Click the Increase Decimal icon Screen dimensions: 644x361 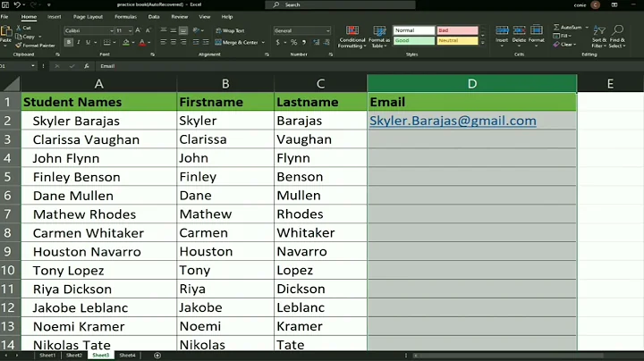[x=317, y=42]
